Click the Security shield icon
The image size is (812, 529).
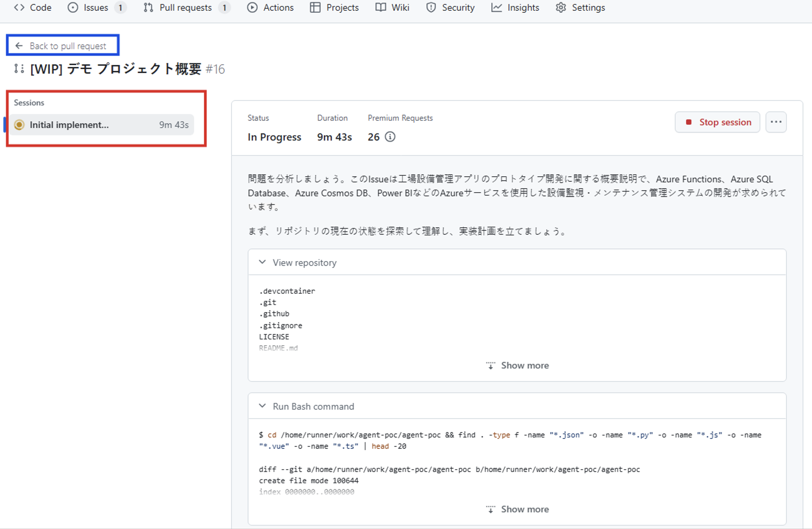point(431,8)
